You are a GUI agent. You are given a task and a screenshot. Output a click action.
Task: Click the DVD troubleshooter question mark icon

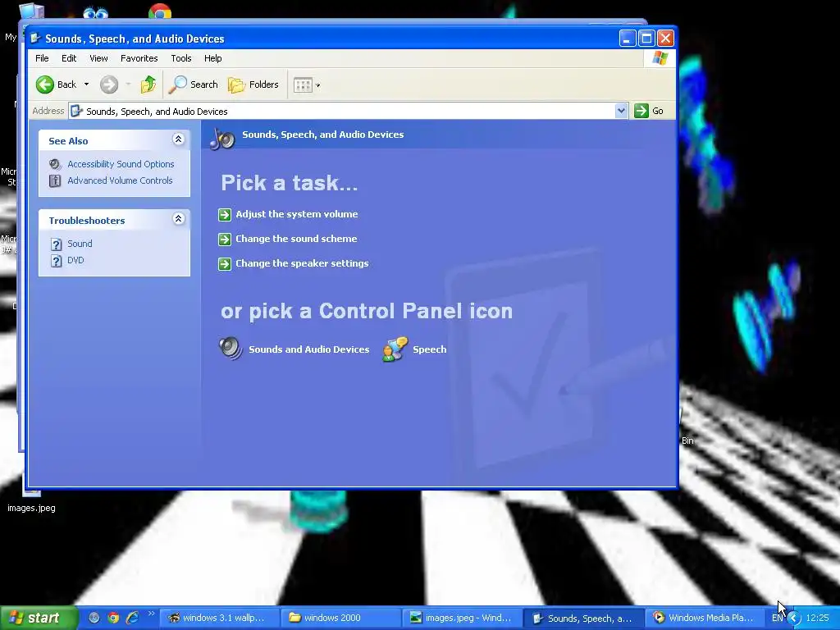tap(57, 261)
